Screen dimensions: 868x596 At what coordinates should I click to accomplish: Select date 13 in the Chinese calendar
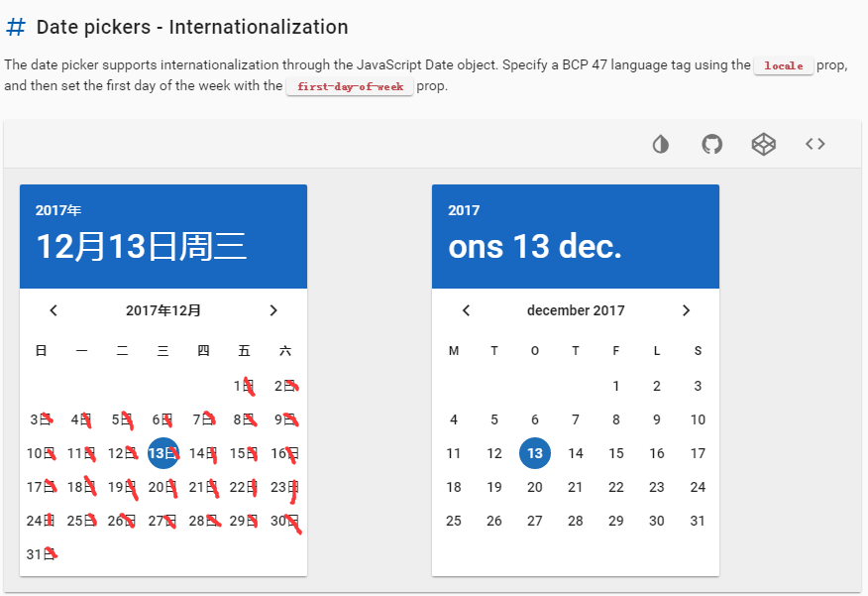coord(163,453)
